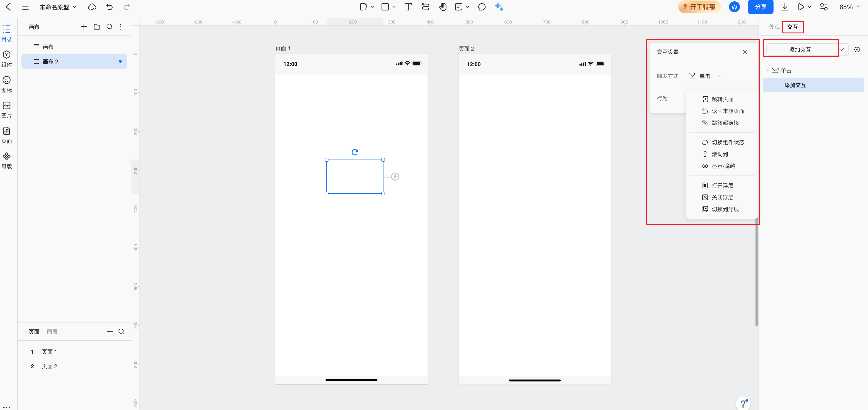868x410 pixels.
Task: Switch to the 页面 tab in lower panel
Action: (34, 332)
